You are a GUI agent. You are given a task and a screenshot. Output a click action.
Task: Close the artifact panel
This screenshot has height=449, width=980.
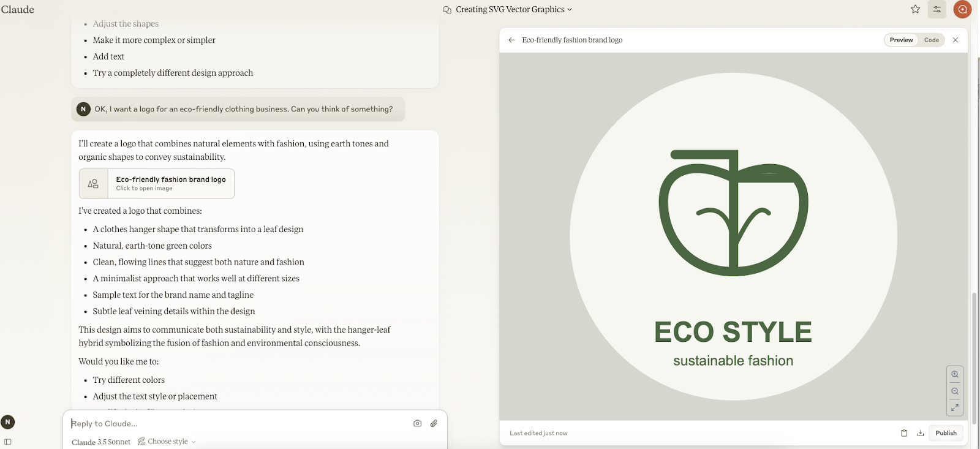955,40
